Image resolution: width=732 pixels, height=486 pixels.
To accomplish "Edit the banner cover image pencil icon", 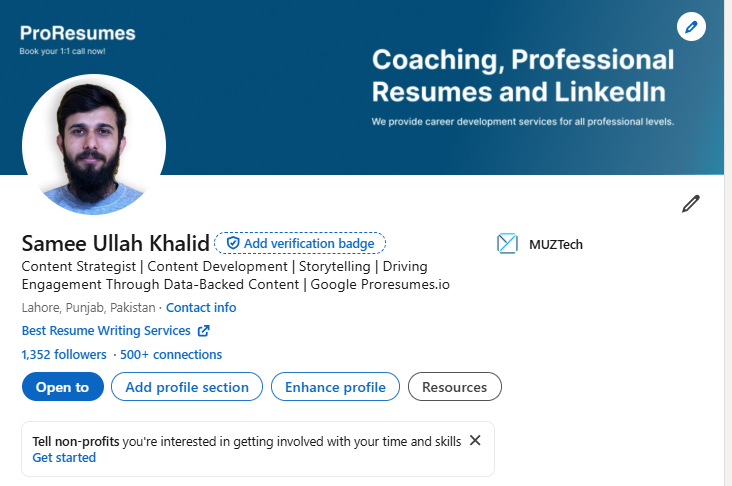I will pos(691,27).
